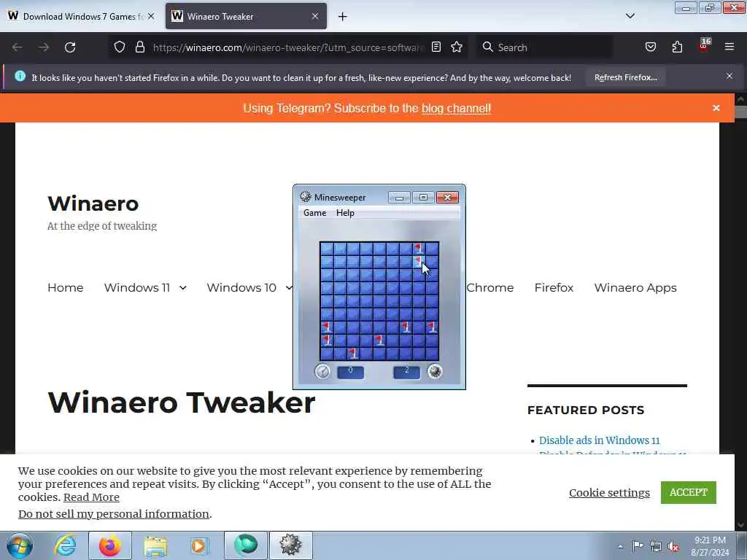
Task: Open Windows Explorer folder on taskbar
Action: (155, 545)
